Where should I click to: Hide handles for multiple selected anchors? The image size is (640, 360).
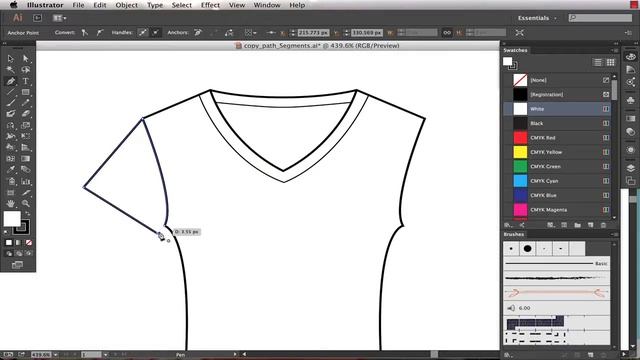pyautogui.click(x=156, y=33)
